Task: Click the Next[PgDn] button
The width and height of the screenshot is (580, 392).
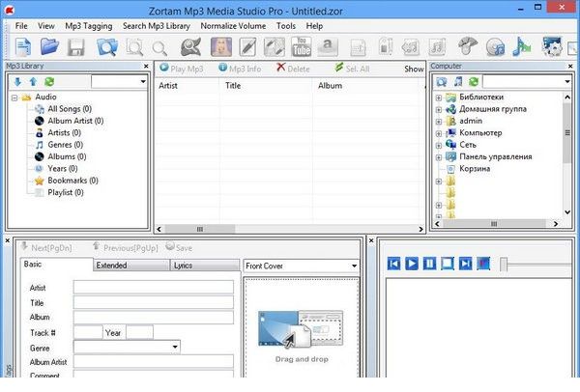Action: pyautogui.click(x=46, y=247)
